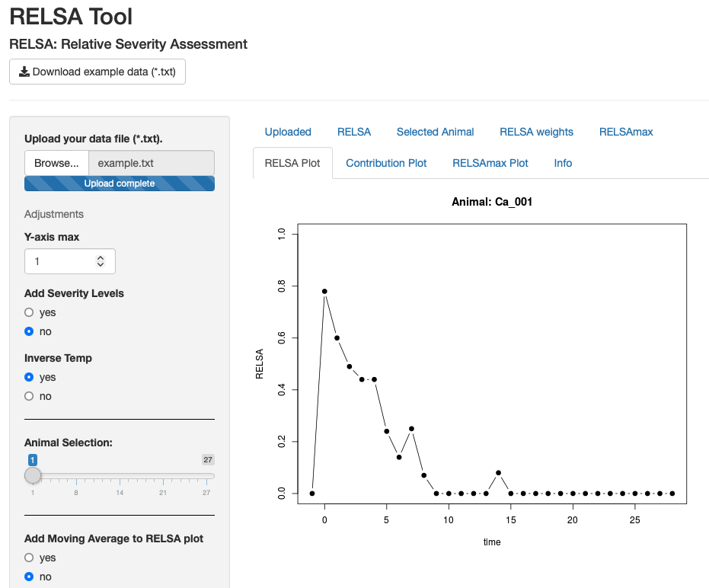
Task: Click the Y-axis max input field
Action: click(61, 260)
